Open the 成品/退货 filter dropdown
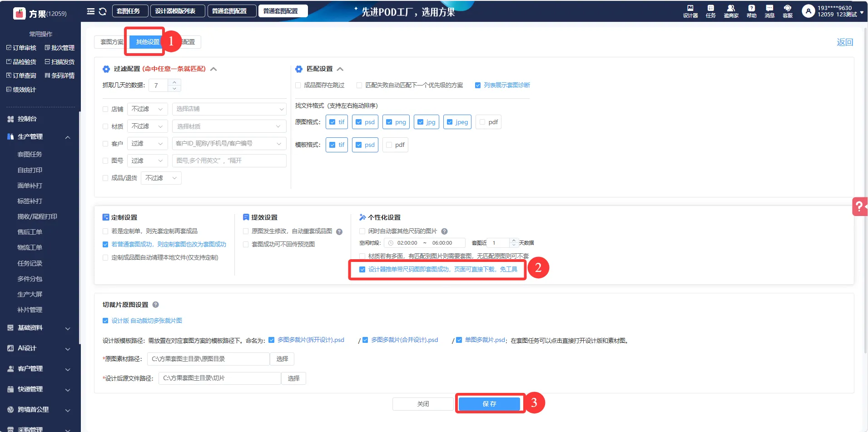The height and width of the screenshot is (432, 868). [x=161, y=178]
